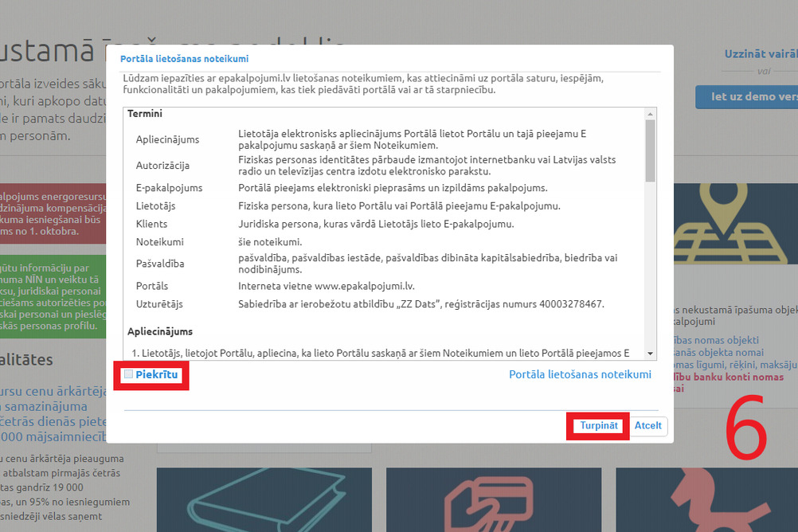Screen dimensions: 798x532
Task: Click the hand with card icon tile
Action: pos(494,500)
